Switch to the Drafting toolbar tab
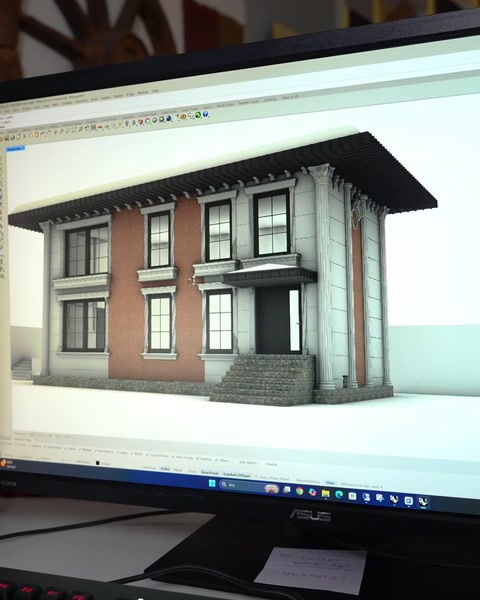The image size is (480, 600). tap(270, 99)
